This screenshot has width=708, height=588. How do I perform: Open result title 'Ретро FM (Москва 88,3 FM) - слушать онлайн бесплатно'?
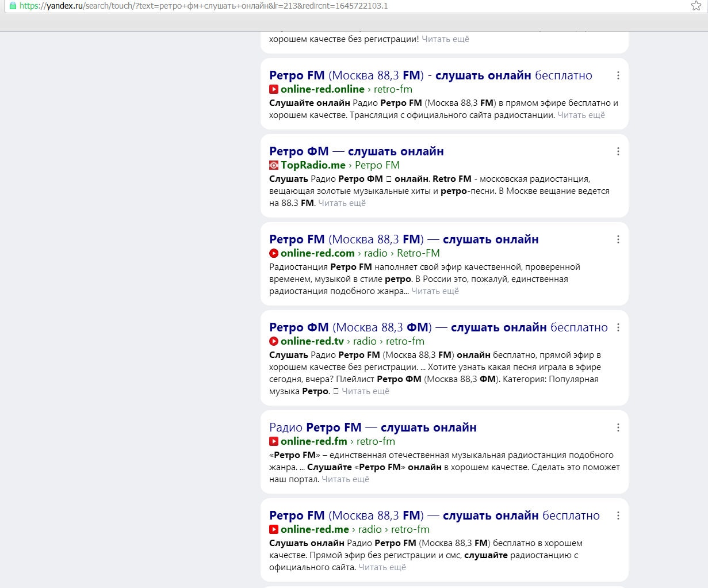[431, 75]
